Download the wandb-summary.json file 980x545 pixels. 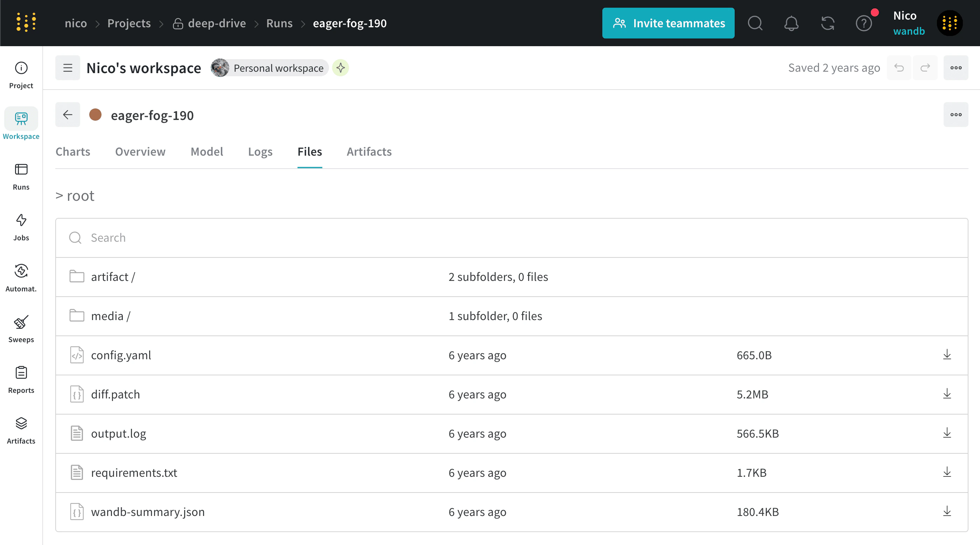click(947, 511)
